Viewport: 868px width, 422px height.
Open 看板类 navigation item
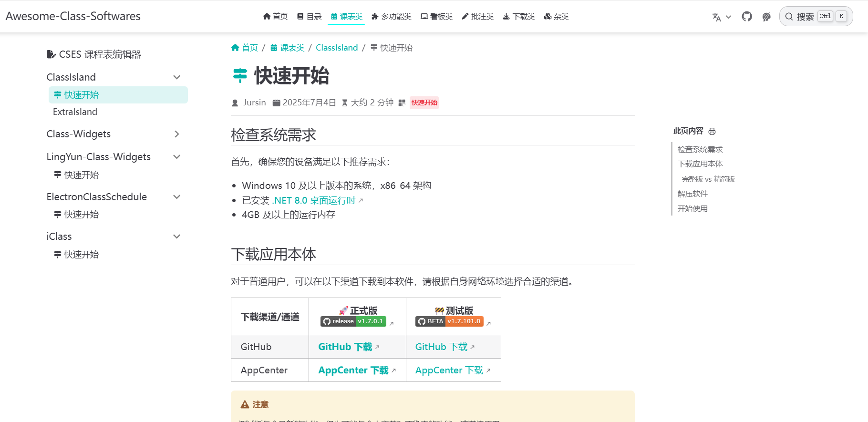tap(436, 16)
